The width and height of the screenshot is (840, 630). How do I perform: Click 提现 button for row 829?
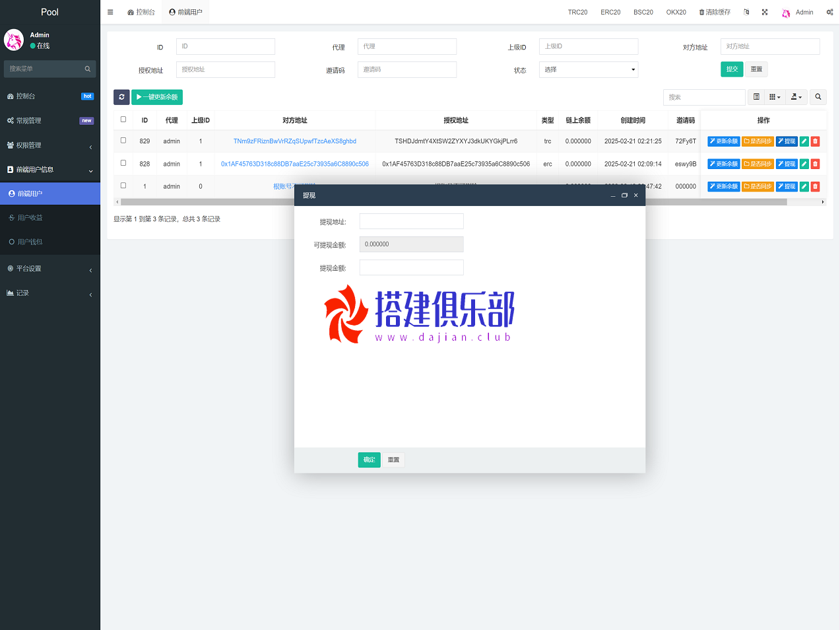(787, 141)
